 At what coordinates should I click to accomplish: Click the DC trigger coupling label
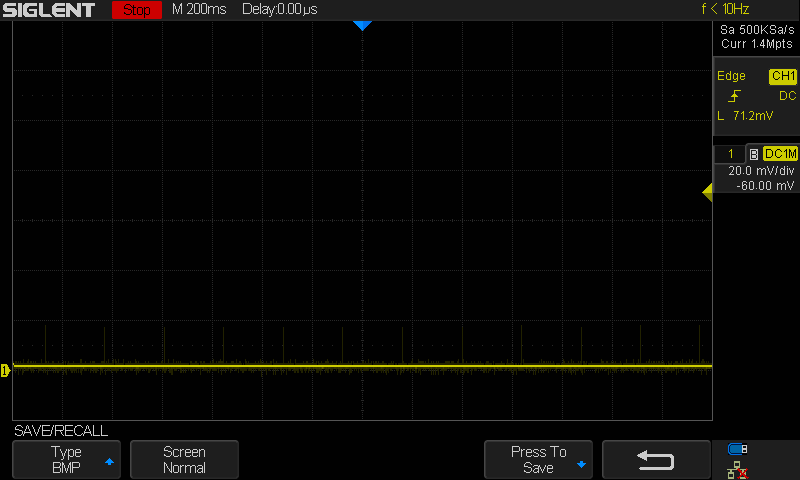tap(787, 96)
